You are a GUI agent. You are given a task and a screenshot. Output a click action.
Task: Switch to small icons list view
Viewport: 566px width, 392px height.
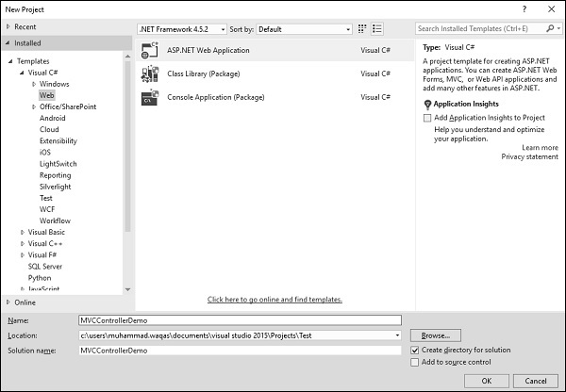point(376,29)
